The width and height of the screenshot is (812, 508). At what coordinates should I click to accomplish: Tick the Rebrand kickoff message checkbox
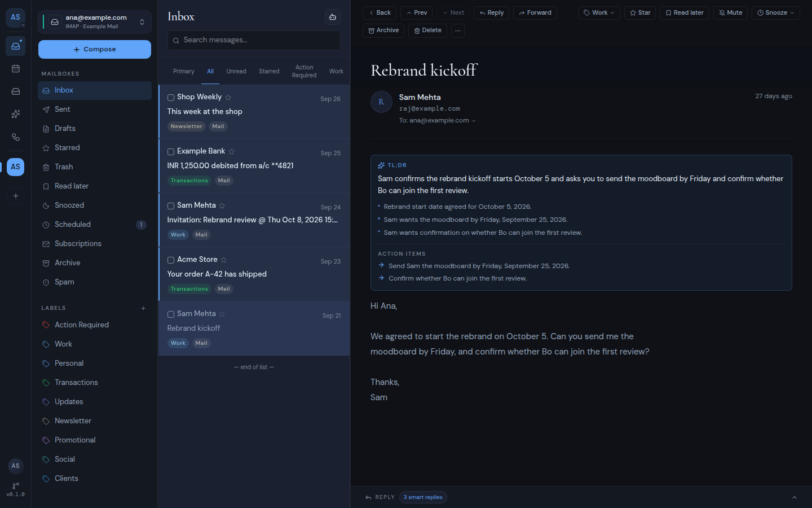point(171,314)
